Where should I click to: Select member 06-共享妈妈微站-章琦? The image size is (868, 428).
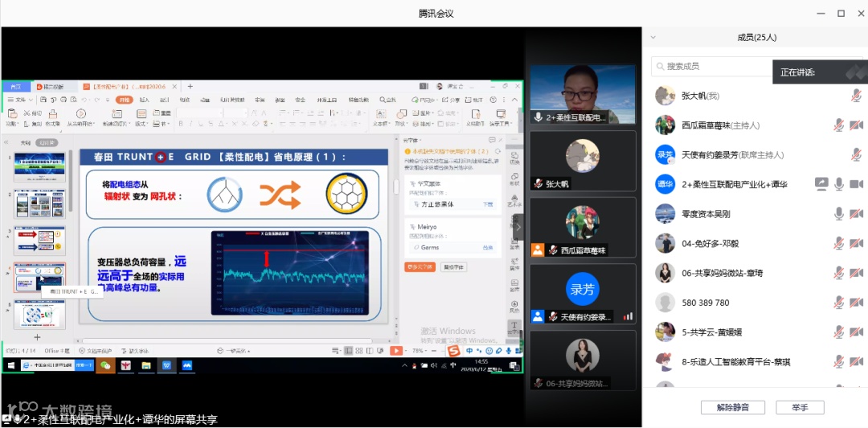tap(755, 273)
